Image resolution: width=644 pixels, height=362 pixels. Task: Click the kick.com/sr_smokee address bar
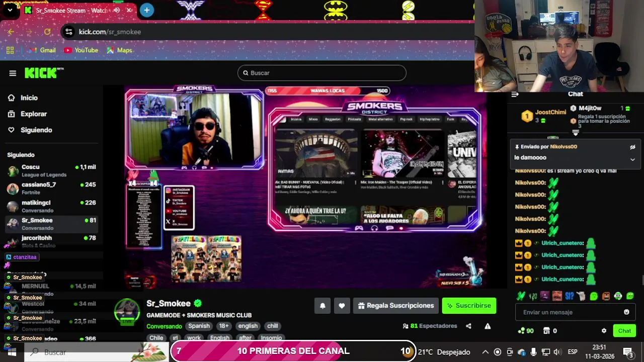click(x=267, y=32)
